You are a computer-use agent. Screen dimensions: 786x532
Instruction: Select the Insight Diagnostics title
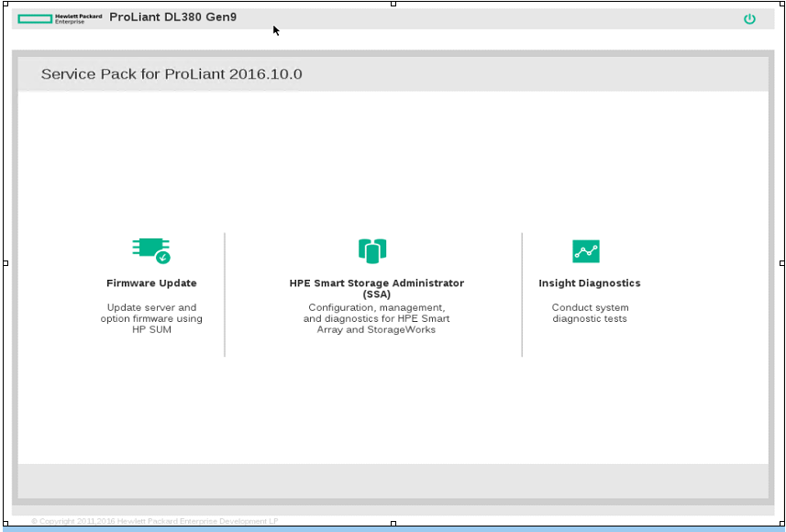point(590,283)
